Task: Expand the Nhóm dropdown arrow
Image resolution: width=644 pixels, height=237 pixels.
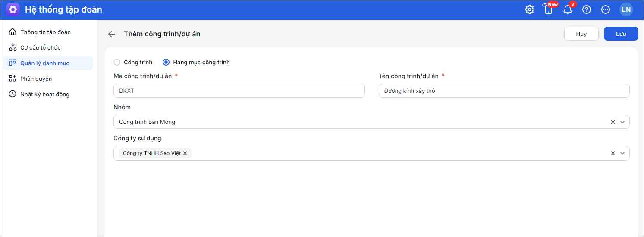Action: [622, 122]
